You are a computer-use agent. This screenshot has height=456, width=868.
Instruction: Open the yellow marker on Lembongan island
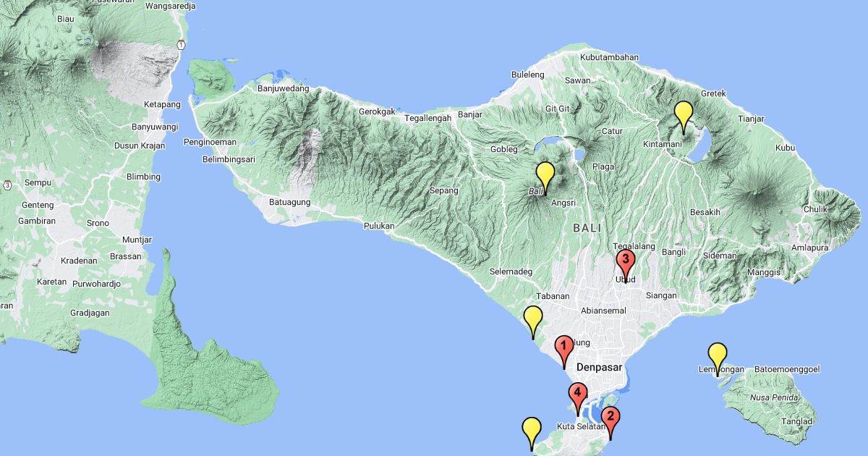coord(718,358)
